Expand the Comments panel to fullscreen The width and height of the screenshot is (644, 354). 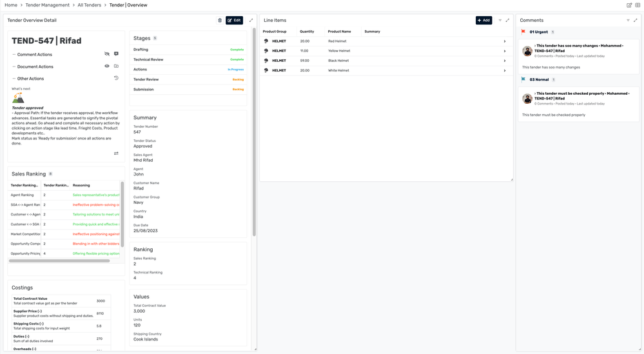(x=636, y=20)
